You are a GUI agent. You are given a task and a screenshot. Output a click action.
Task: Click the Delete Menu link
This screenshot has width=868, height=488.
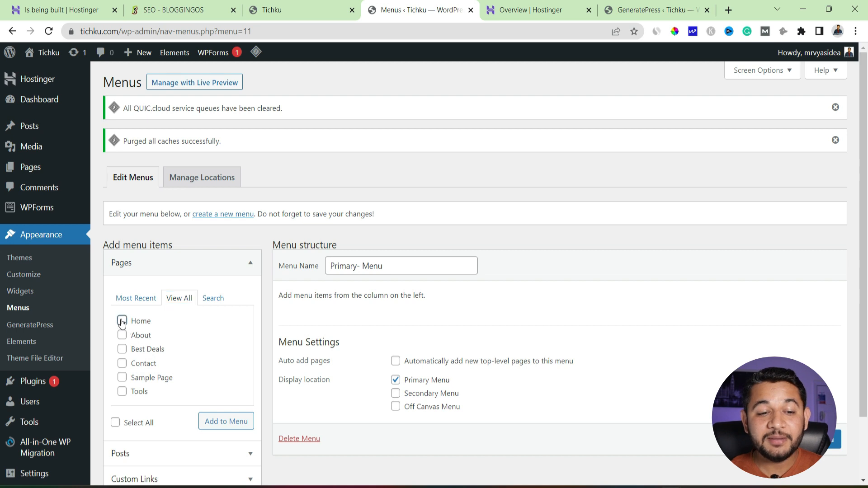(299, 439)
